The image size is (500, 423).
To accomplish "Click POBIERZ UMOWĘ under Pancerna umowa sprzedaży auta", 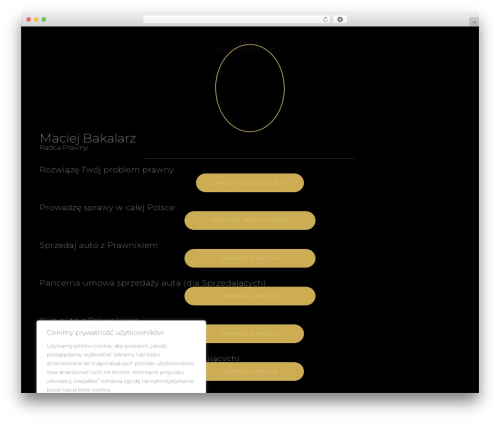I will click(x=250, y=296).
